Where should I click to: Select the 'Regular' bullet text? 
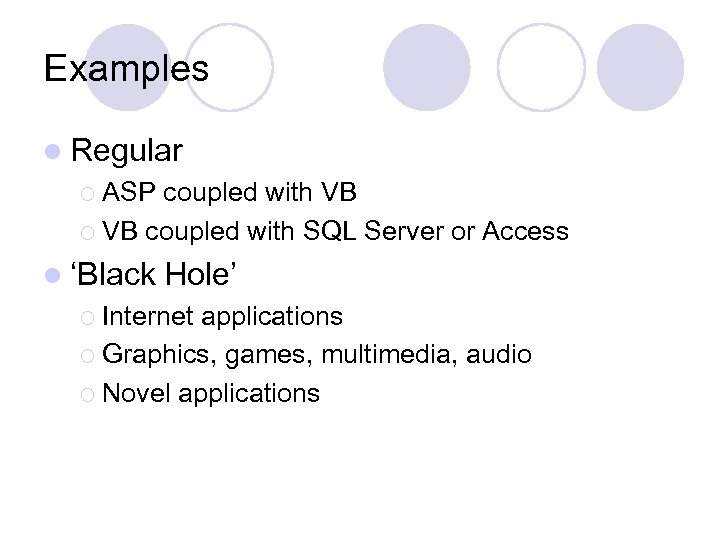tap(127, 151)
